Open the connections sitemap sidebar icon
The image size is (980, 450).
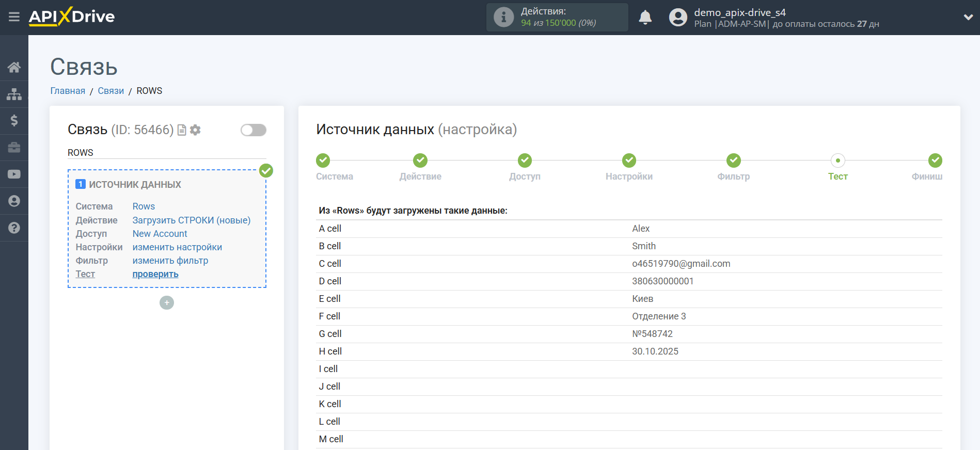14,94
